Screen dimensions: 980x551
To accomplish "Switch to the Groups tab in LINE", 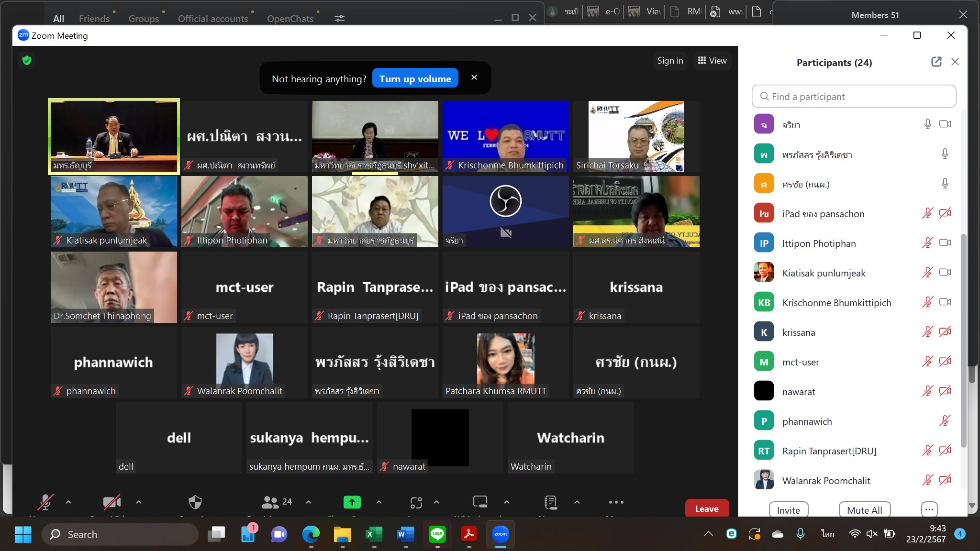I will pos(144,19).
